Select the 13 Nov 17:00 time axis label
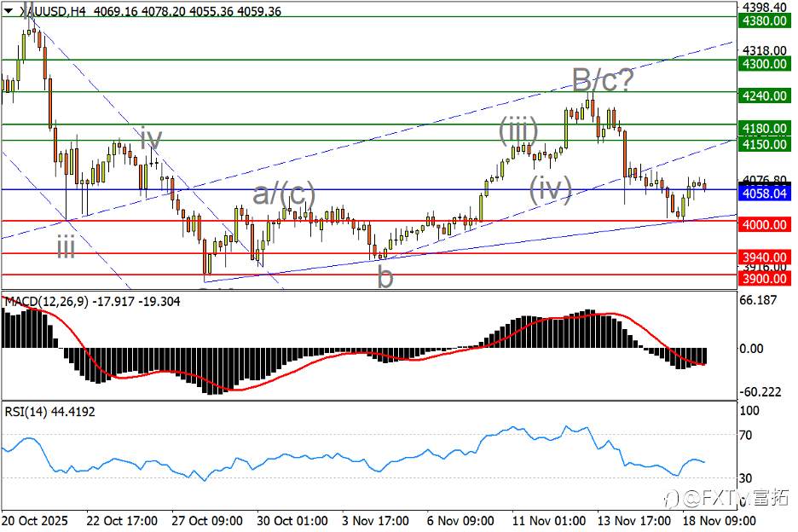This screenshot has height=532, width=798. coord(634,521)
